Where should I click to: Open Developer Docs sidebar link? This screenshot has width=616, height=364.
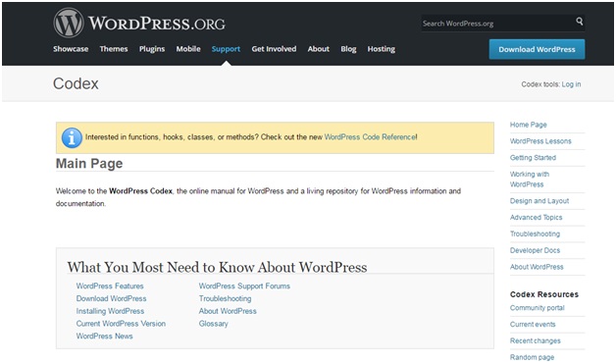[535, 250]
